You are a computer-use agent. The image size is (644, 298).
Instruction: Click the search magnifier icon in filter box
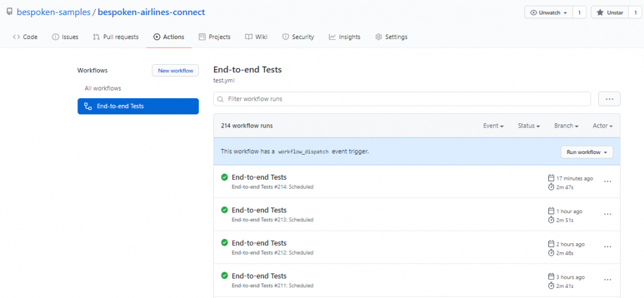click(x=221, y=99)
